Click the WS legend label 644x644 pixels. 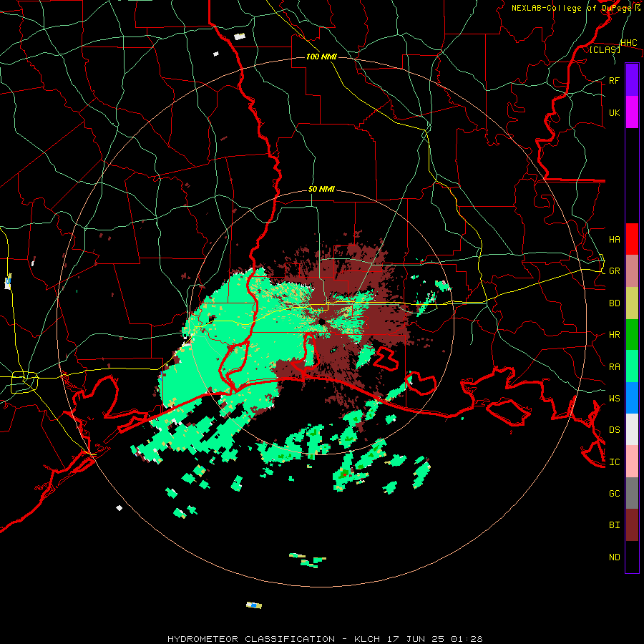pyautogui.click(x=614, y=398)
